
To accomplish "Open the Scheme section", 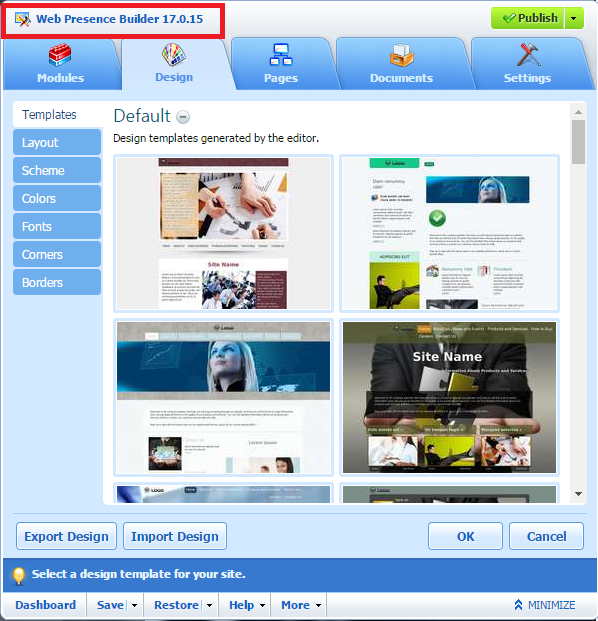I will click(57, 170).
